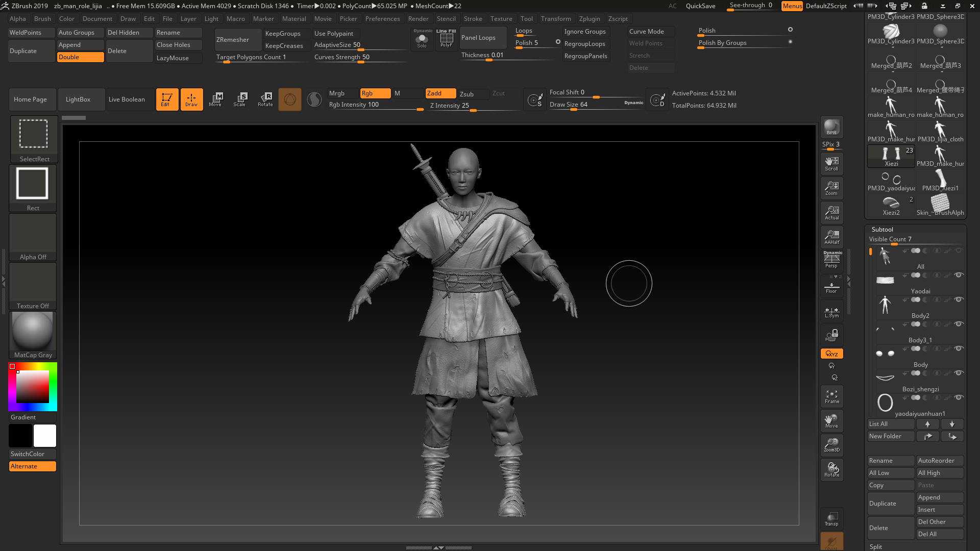Open the Stroke menu
This screenshot has height=551, width=980.
pyautogui.click(x=473, y=19)
